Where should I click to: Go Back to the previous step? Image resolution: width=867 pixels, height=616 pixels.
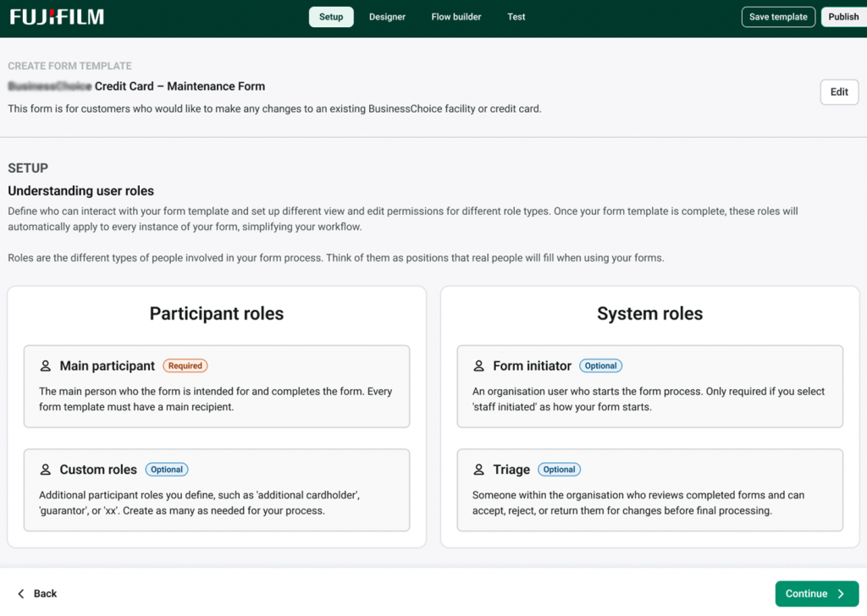click(36, 593)
